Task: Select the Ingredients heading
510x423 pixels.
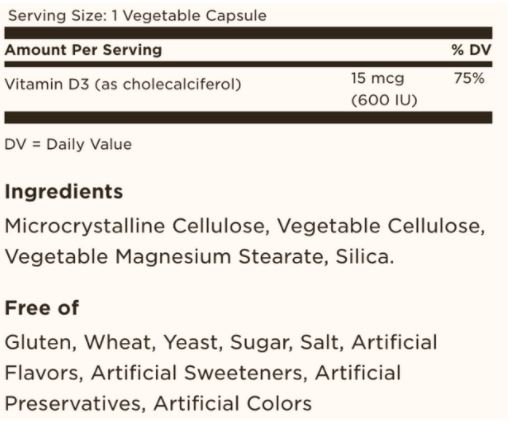Action: (x=64, y=192)
